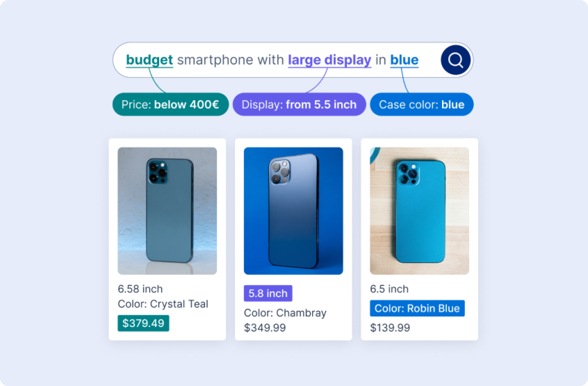Click the underlined word 'blue' in search
This screenshot has width=588, height=386.
(404, 60)
